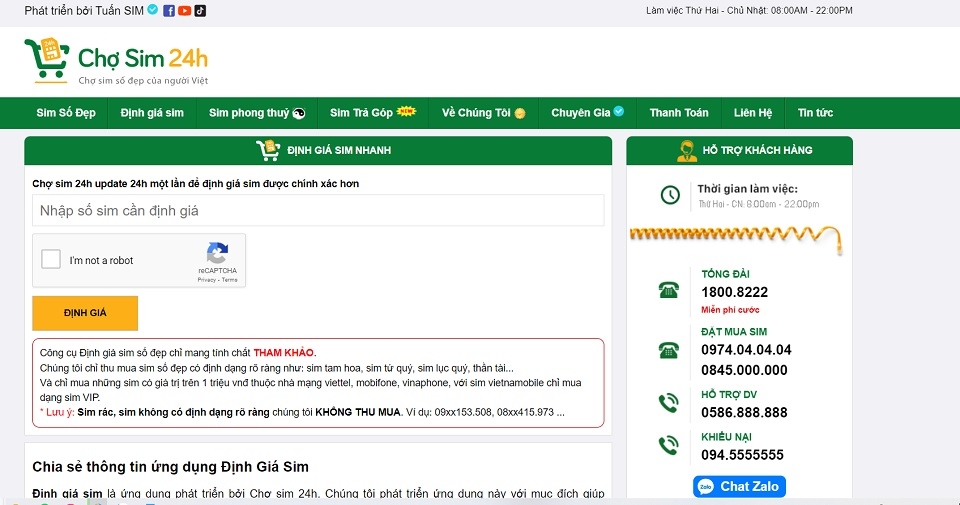The width and height of the screenshot is (960, 505).
Task: Click the Phát triển bởi Tuấn SIM link
Action: click(84, 10)
